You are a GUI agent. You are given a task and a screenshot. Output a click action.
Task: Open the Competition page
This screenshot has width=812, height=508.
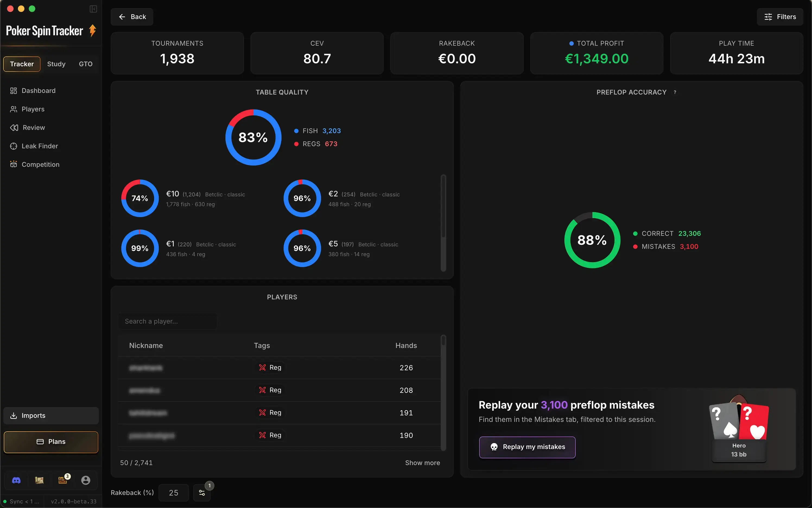(x=51, y=165)
